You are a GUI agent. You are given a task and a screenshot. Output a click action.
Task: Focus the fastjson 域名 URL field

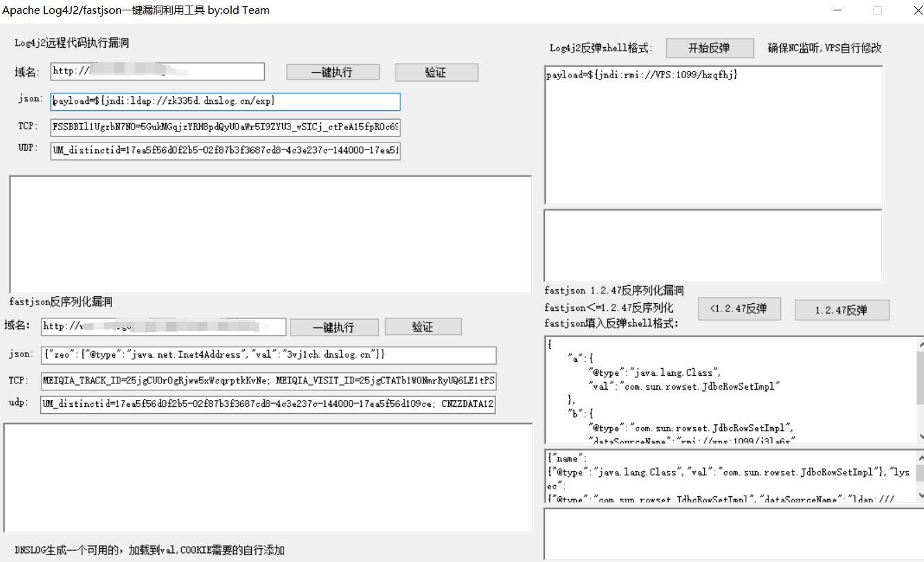click(163, 327)
